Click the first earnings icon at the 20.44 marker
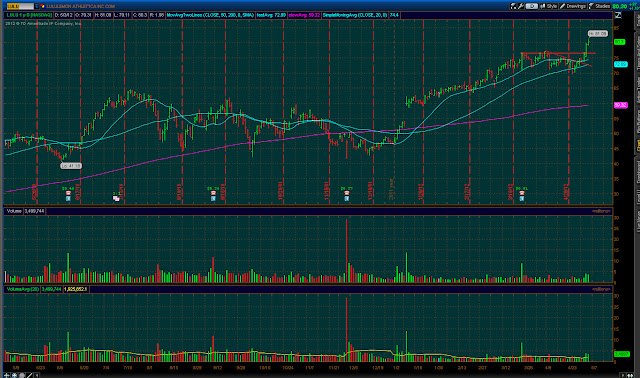Screen dimensions: 640x378 68,196
